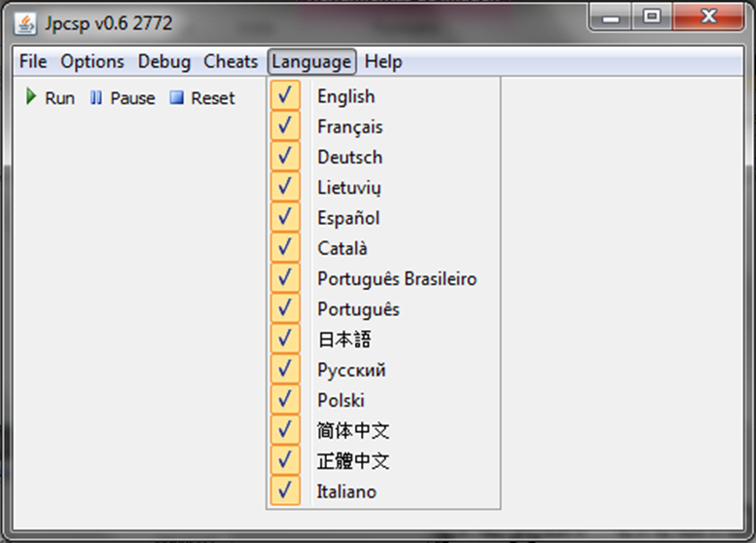Maximize the Jpcsp window
Image resolution: width=756 pixels, height=543 pixels.
[652, 18]
